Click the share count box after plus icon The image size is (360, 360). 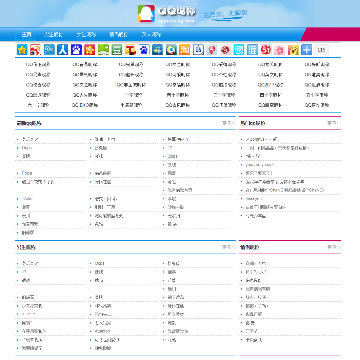click(321, 50)
